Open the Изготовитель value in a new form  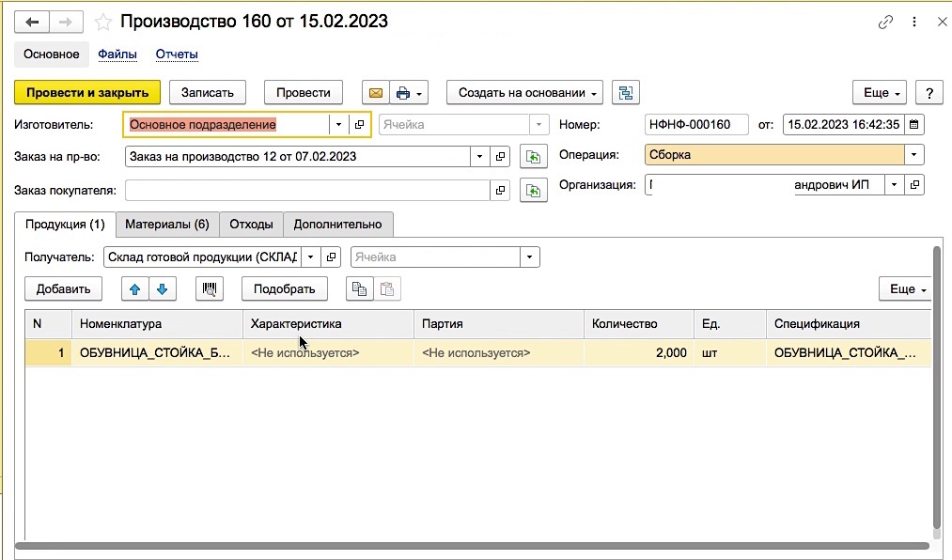359,124
